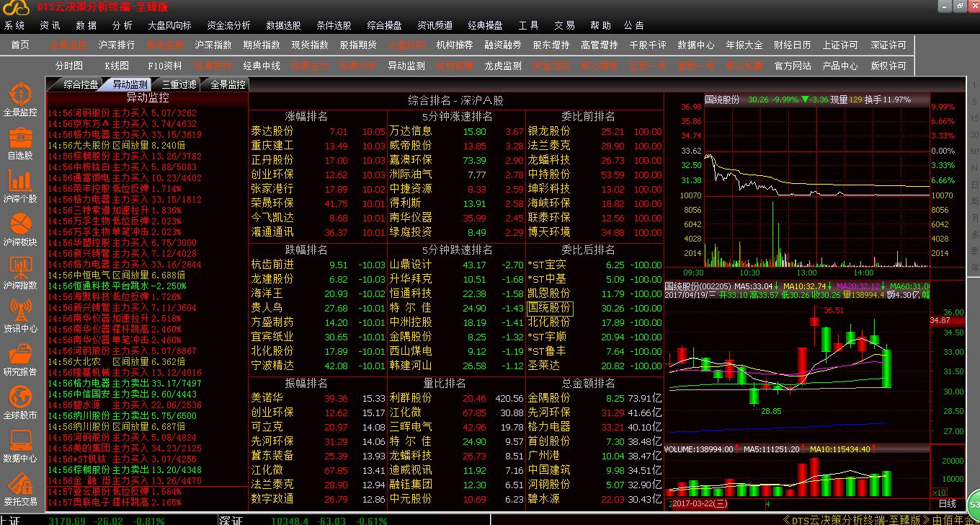Click the 日线 period button below chart
The width and height of the screenshot is (980, 525).
click(948, 503)
